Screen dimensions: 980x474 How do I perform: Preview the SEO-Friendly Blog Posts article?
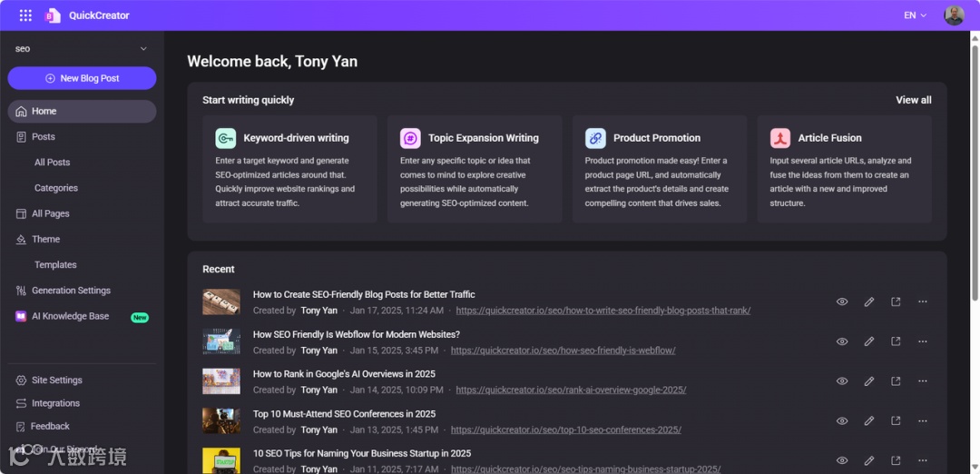tap(842, 302)
